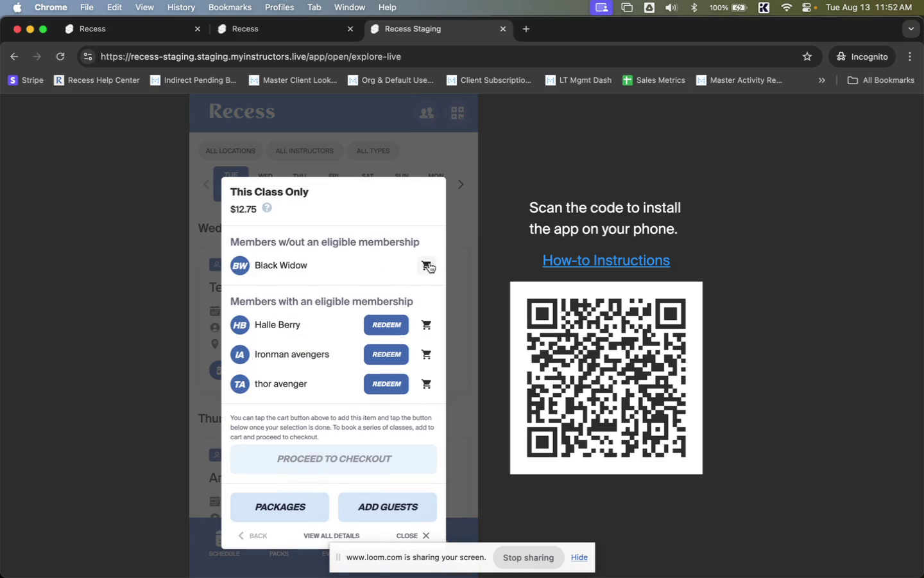This screenshot has height=578, width=924.
Task: Open All Bookmarks folder
Action: click(x=880, y=80)
